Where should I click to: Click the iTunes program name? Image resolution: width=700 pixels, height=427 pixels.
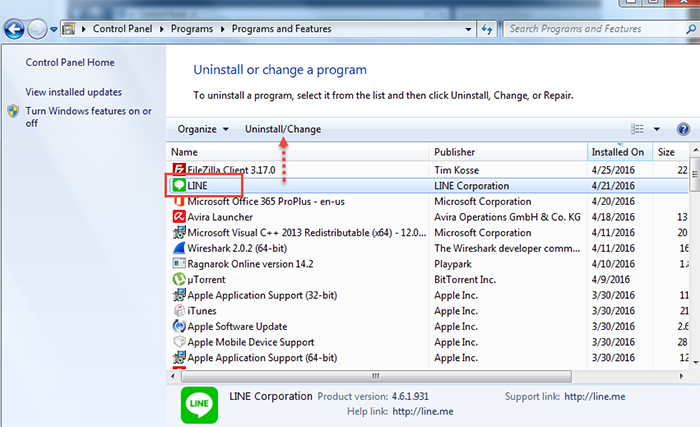tap(202, 311)
